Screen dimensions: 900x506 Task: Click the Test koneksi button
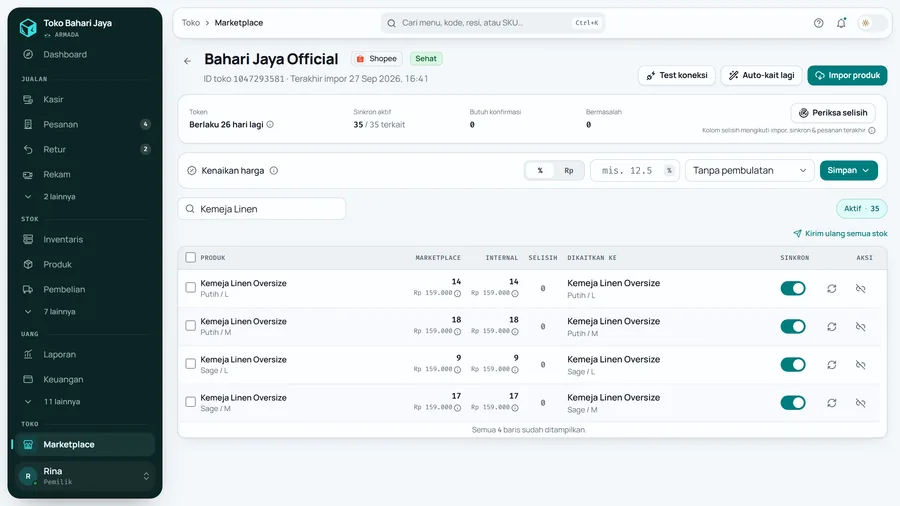pos(676,75)
